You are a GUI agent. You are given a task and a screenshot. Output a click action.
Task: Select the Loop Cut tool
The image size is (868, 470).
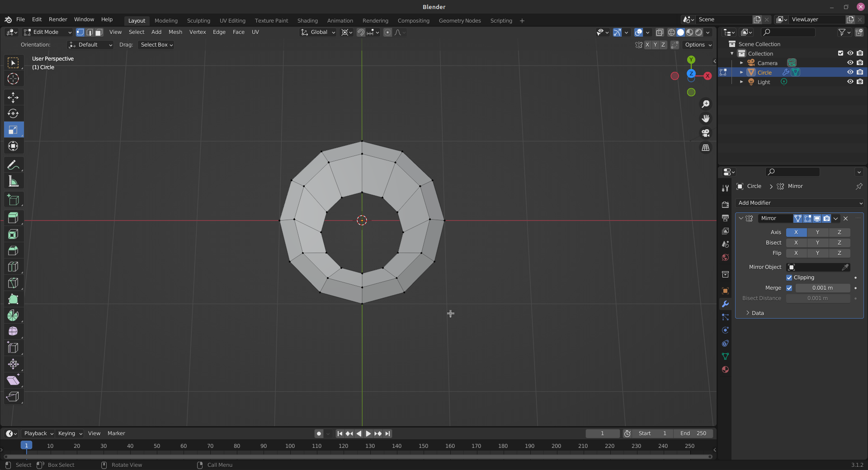tap(13, 267)
